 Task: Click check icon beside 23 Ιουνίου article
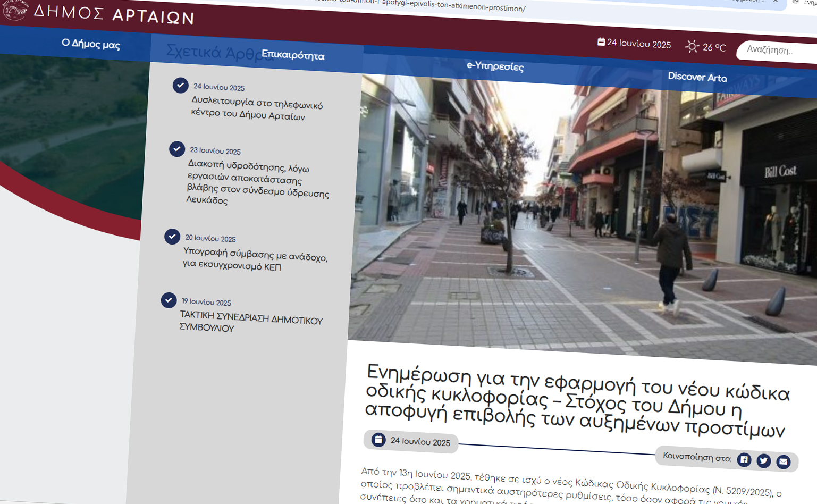(177, 149)
